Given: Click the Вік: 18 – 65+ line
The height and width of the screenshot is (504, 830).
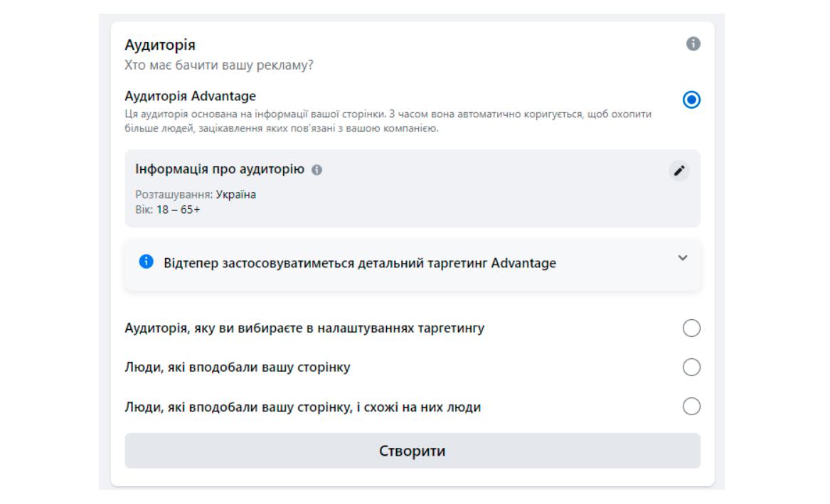Looking at the screenshot, I should (167, 210).
